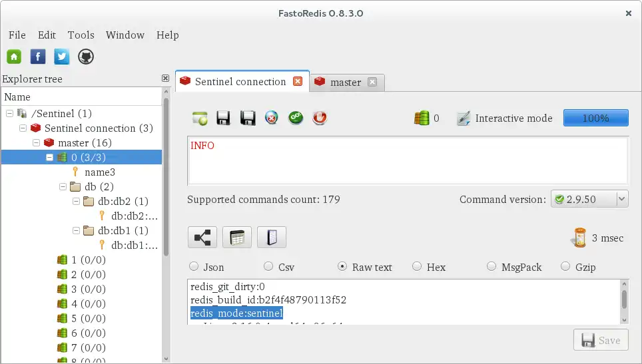
Task: Click the load script file icon
Action: pos(199,118)
